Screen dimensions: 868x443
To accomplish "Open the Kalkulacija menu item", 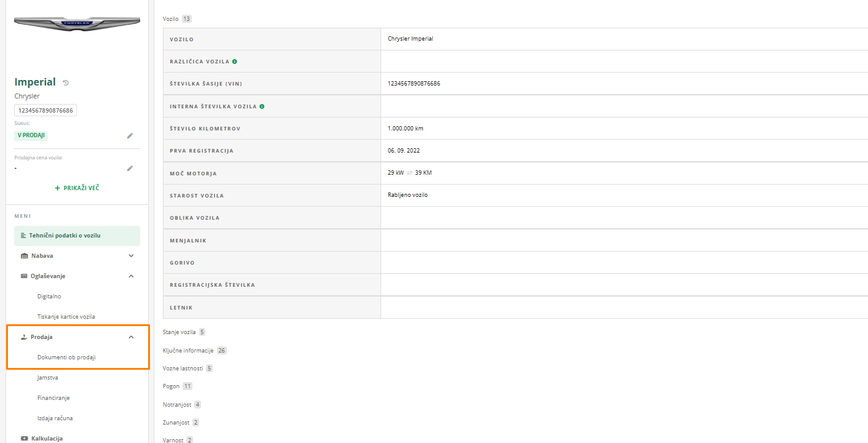I will pos(47,439).
